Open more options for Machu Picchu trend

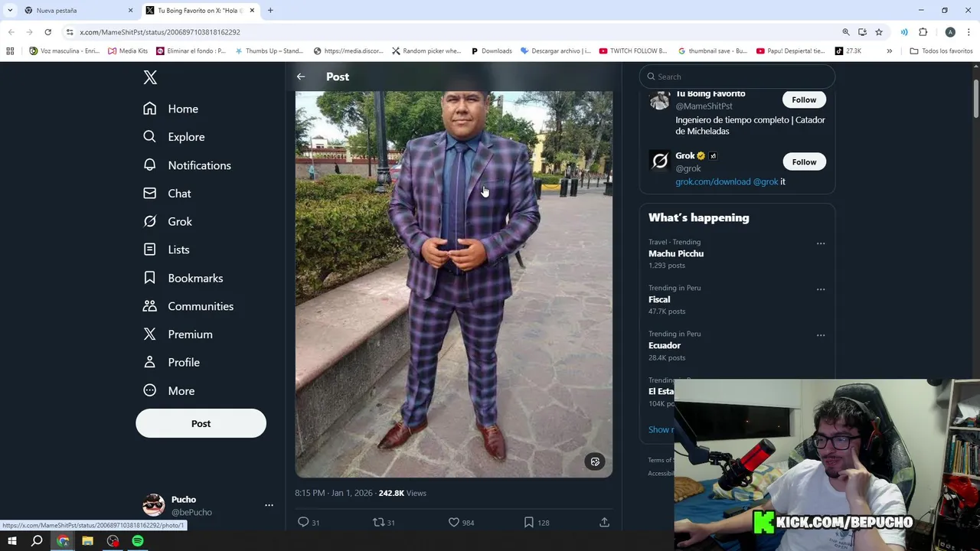pyautogui.click(x=821, y=243)
